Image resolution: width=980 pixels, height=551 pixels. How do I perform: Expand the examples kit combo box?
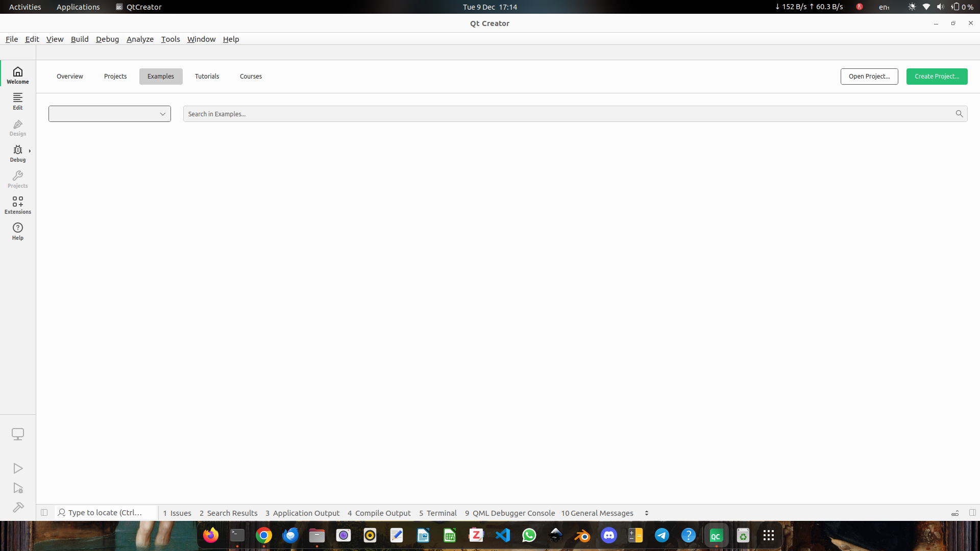(x=110, y=114)
